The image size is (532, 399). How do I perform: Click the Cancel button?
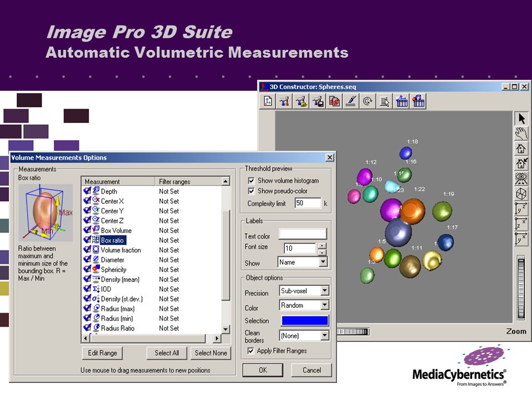[311, 370]
